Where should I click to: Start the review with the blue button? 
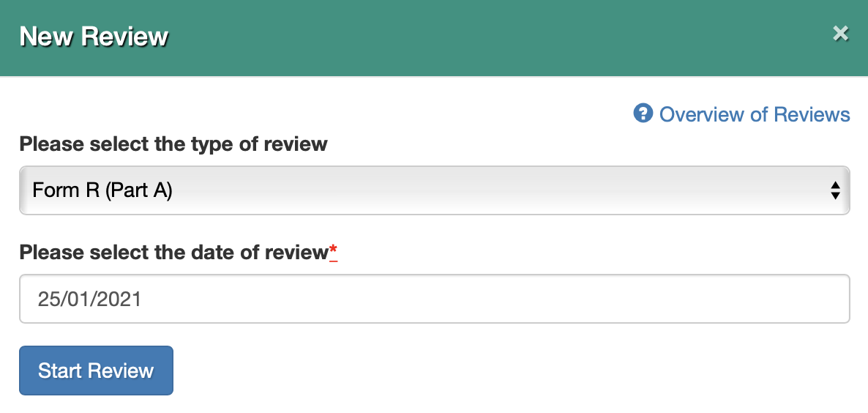click(x=97, y=371)
